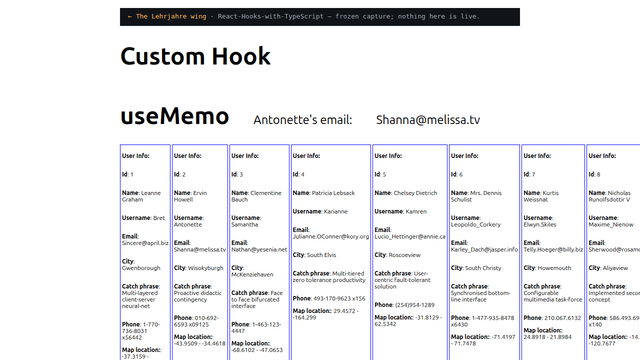
Task: Click city 'Gwenborough'
Action: point(141,268)
